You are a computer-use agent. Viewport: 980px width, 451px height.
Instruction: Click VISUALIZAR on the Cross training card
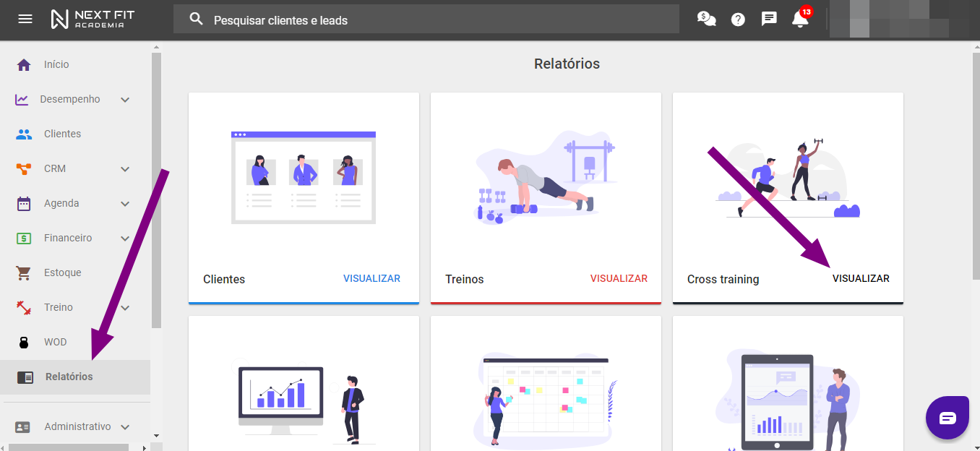tap(861, 278)
